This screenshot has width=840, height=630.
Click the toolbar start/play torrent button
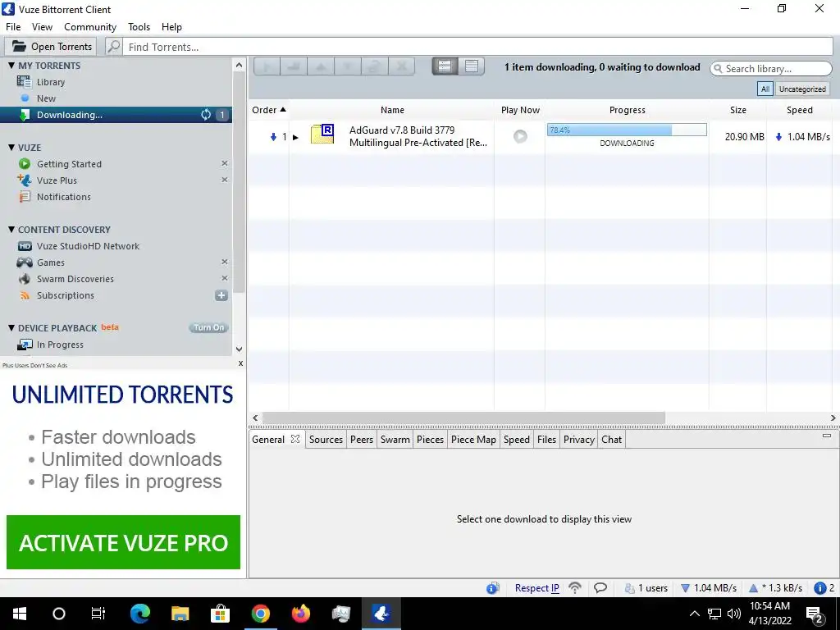click(x=267, y=66)
